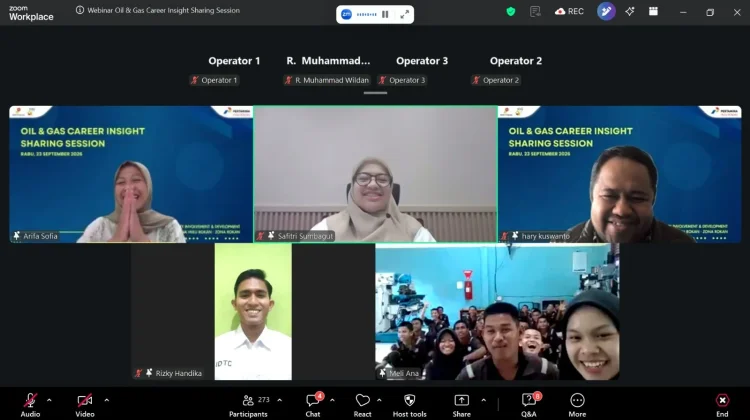
Task: Click the panelist strip page indicator bar
Action: (375, 93)
